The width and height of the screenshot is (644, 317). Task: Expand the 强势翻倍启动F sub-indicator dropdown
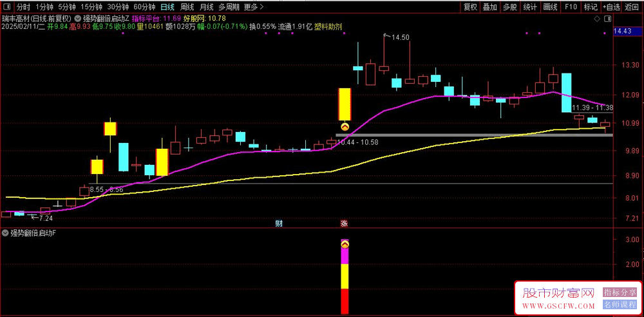5,233
